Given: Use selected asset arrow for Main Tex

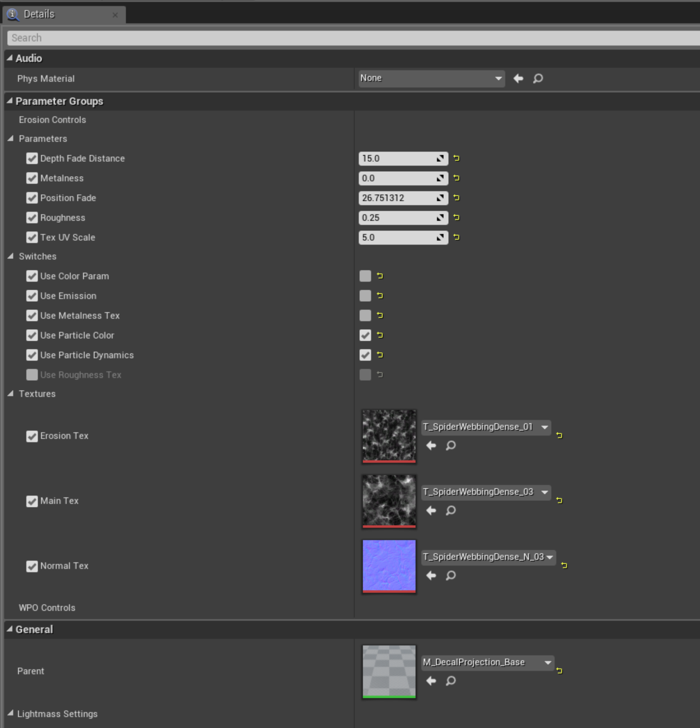Looking at the screenshot, I should coord(431,511).
